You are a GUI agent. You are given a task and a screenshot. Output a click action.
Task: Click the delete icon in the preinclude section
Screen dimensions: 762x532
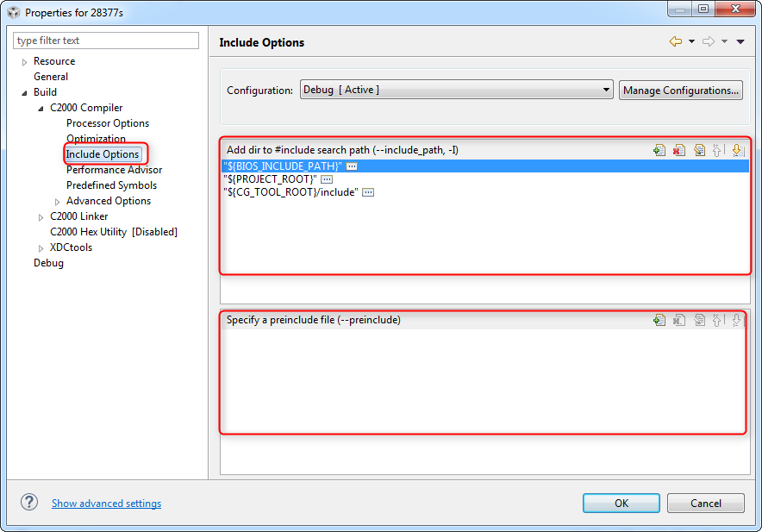679,320
